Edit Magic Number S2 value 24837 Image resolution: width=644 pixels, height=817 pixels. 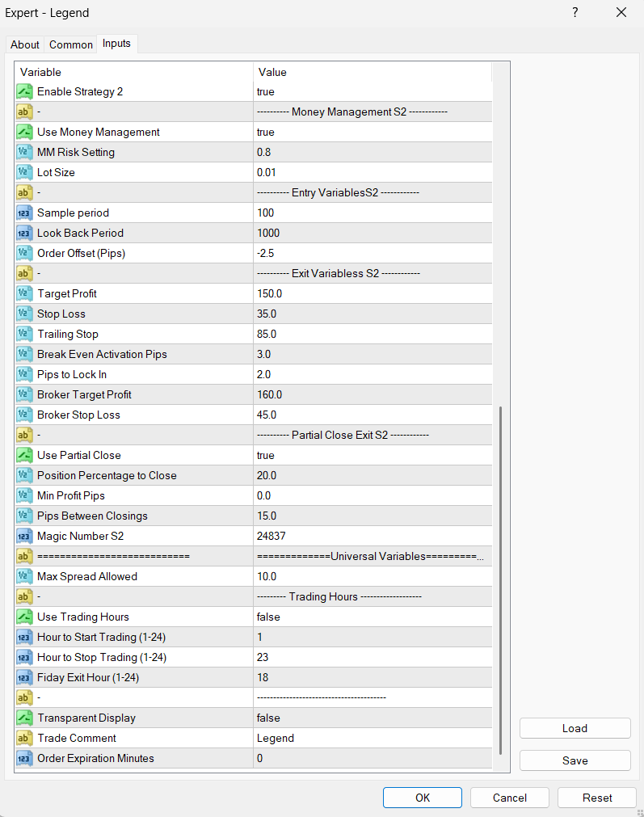click(x=373, y=536)
